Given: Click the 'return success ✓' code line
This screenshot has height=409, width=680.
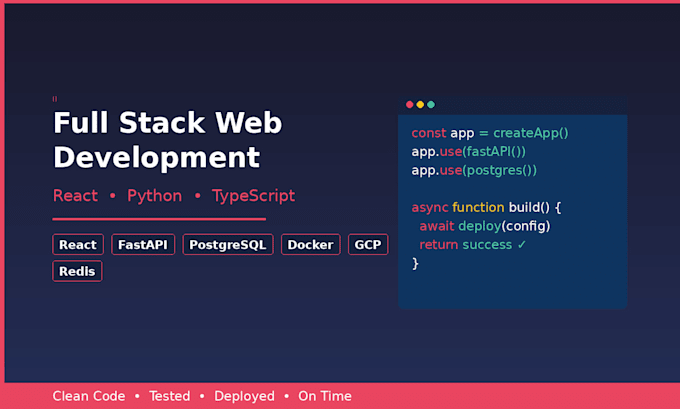Looking at the screenshot, I should (473, 245).
